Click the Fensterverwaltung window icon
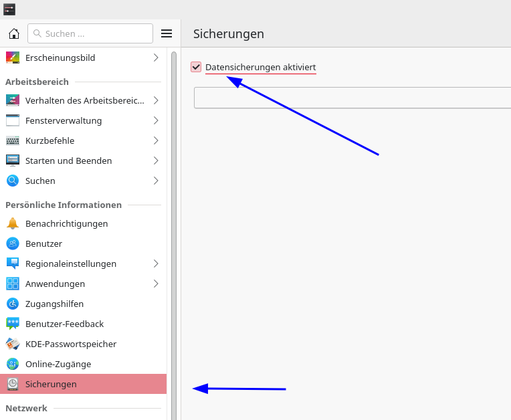Viewport: 511px width, 420px height. click(x=13, y=120)
